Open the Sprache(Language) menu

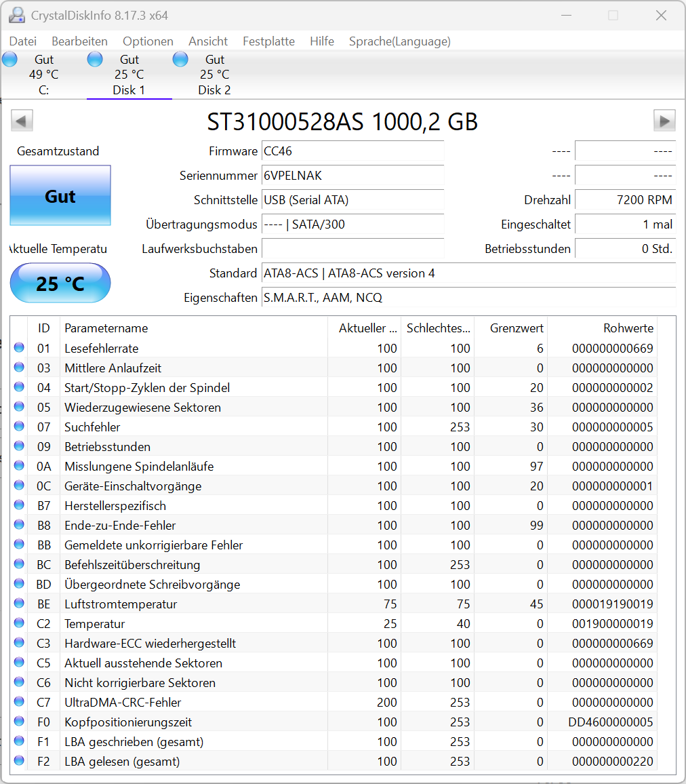(400, 41)
